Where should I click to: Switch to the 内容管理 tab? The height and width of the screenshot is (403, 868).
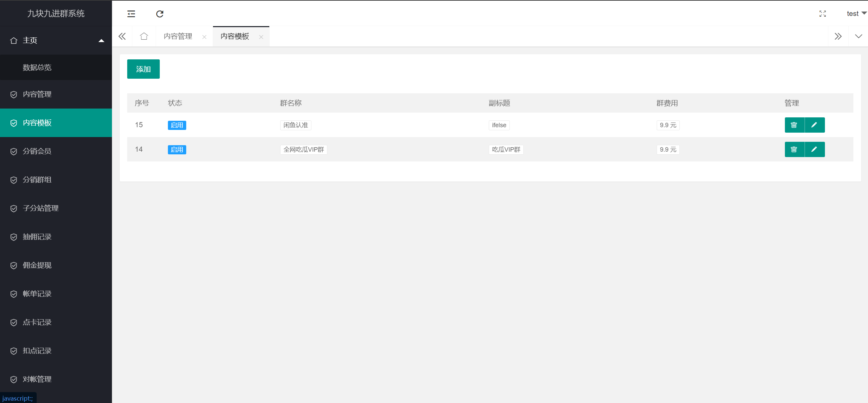(x=178, y=36)
